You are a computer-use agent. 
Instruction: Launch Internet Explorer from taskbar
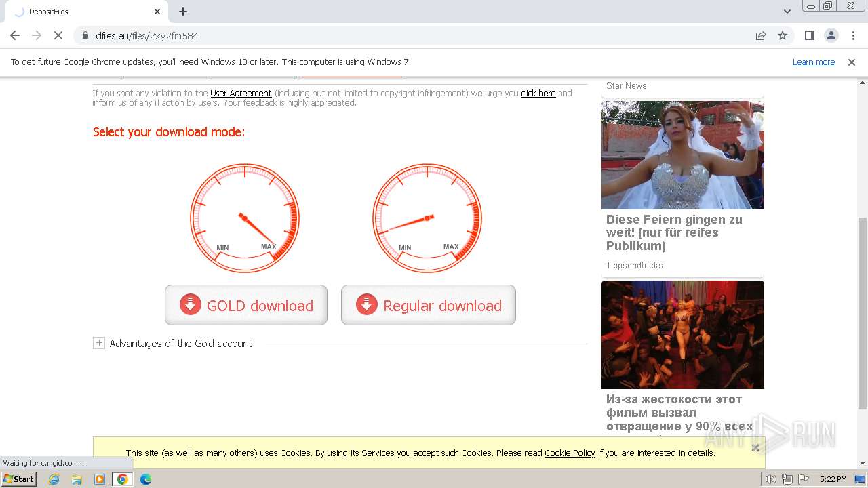(x=54, y=479)
